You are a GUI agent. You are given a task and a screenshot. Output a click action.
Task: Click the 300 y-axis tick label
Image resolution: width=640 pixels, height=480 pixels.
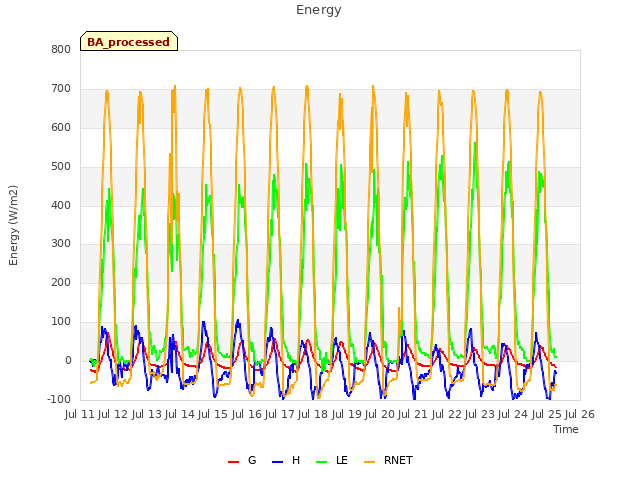[x=61, y=244]
